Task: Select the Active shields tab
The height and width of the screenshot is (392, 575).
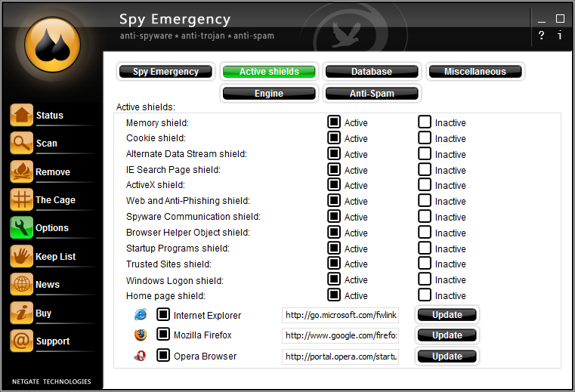Action: click(269, 72)
